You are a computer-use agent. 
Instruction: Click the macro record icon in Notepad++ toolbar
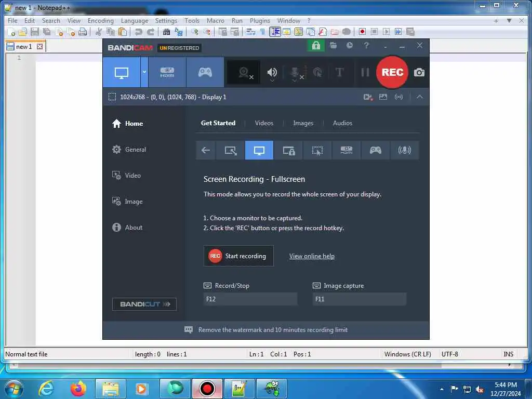pyautogui.click(x=362, y=32)
